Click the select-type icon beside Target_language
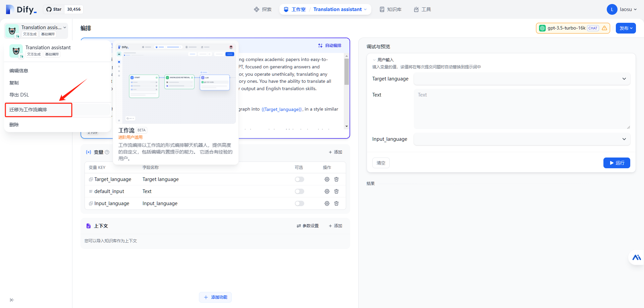 point(91,179)
